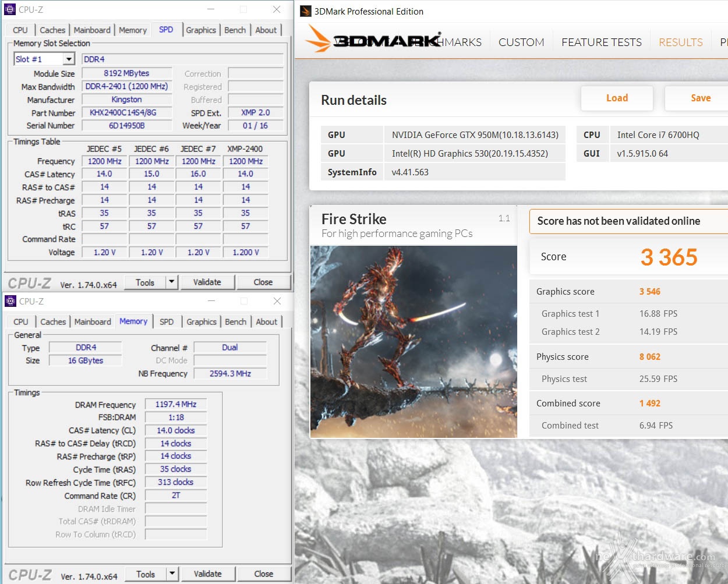728x584 pixels.
Task: Click Save button in Run details
Action: [697, 98]
